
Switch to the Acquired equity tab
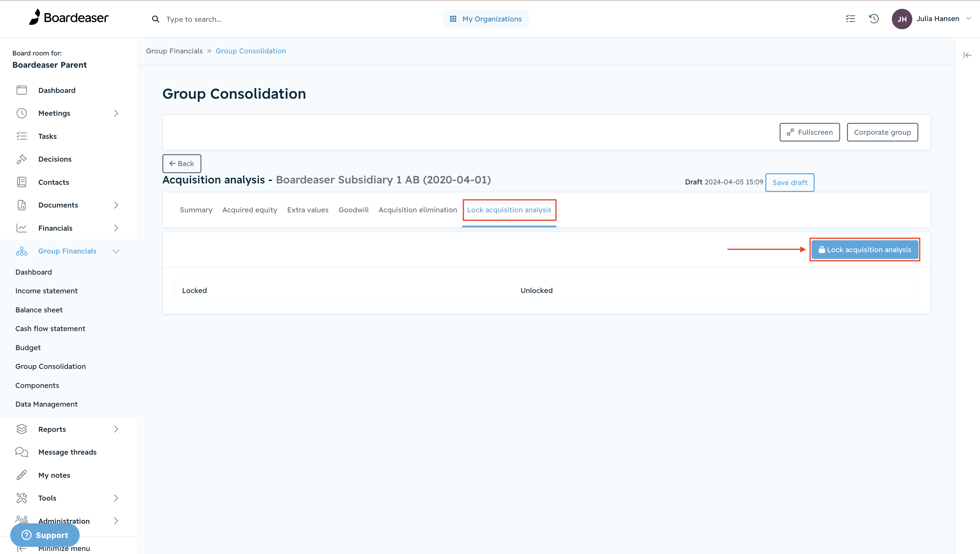click(249, 210)
